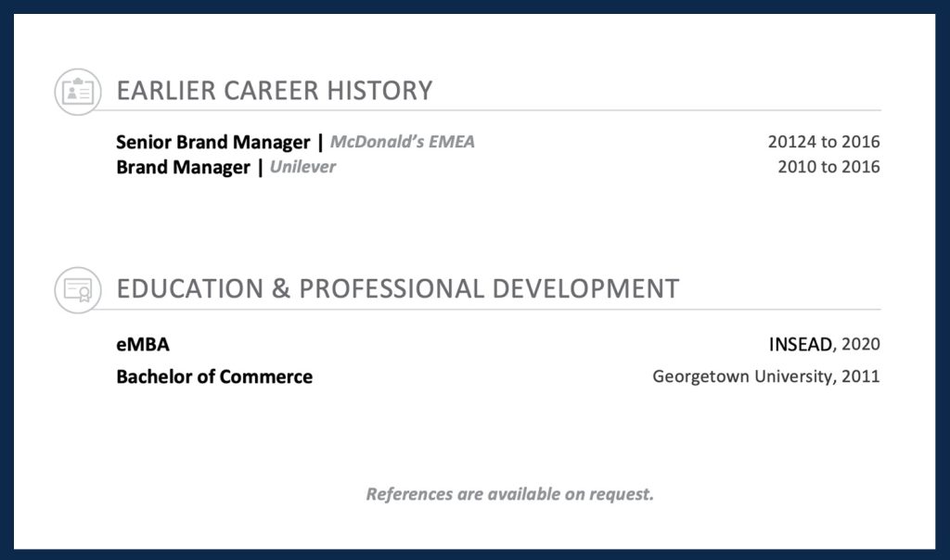This screenshot has width=950, height=560.
Task: Click the ID card icon beside Earlier Career History
Action: (x=78, y=92)
